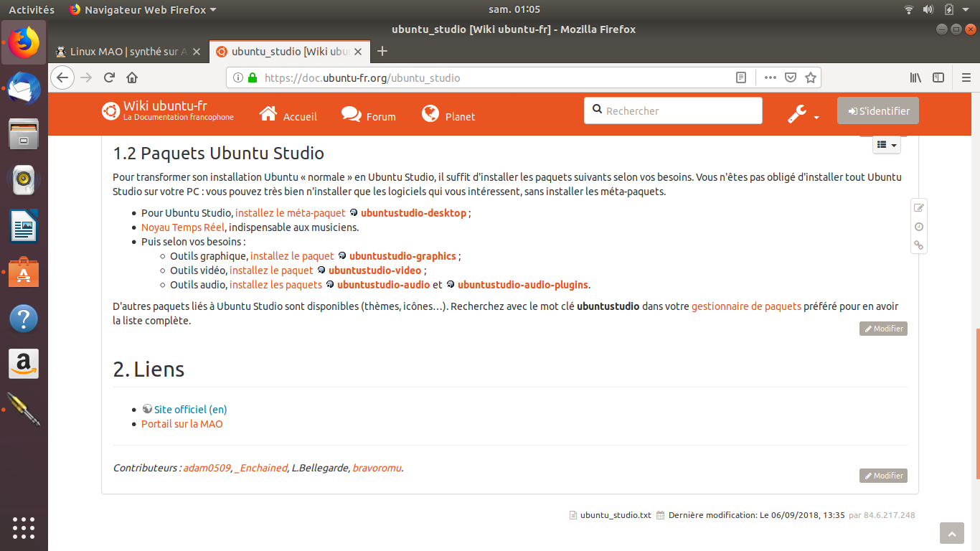Toggle the table of contents button
The image size is (980, 551).
[x=887, y=144]
